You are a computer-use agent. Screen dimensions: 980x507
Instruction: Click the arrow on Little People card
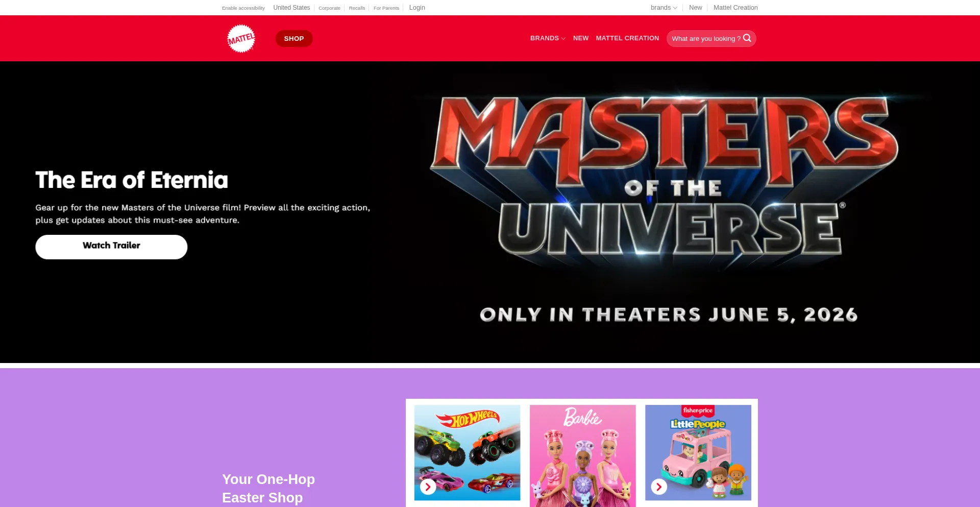659,487
